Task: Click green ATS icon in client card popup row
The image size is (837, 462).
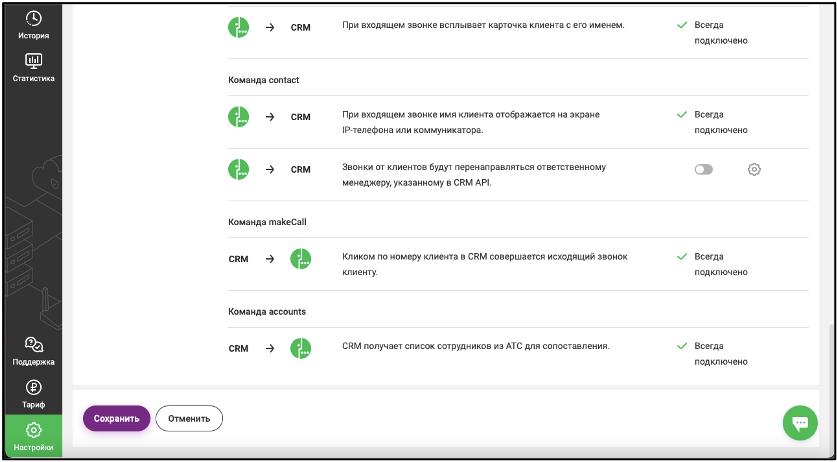Action: [239, 27]
